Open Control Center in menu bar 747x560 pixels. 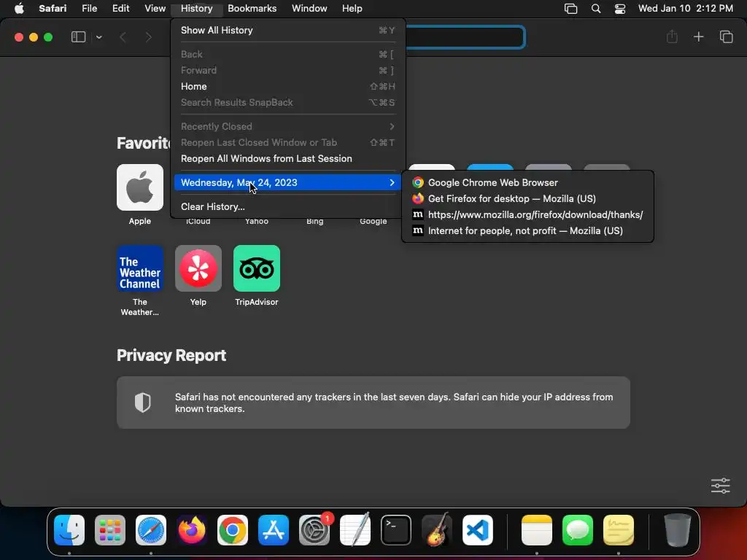tap(620, 9)
